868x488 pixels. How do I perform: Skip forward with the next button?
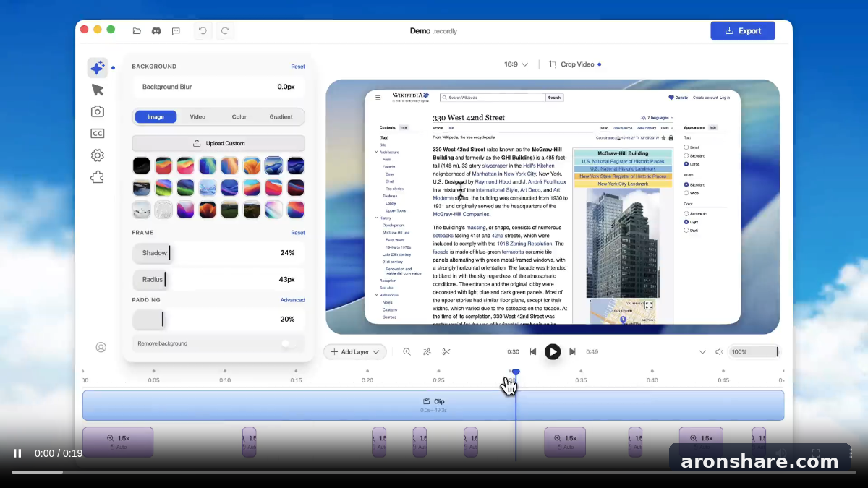point(572,352)
